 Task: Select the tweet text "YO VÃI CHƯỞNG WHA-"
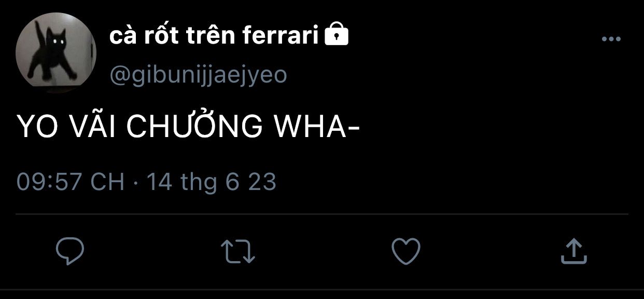click(189, 126)
